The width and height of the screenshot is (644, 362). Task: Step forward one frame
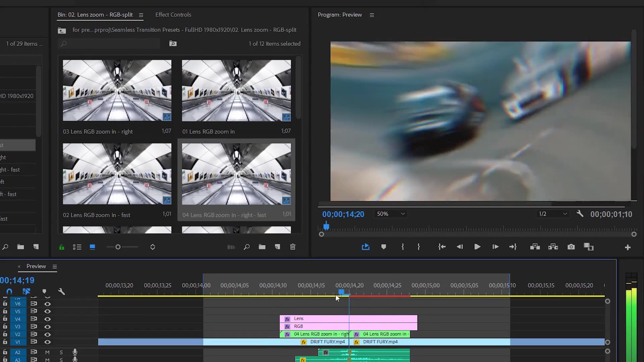click(495, 247)
